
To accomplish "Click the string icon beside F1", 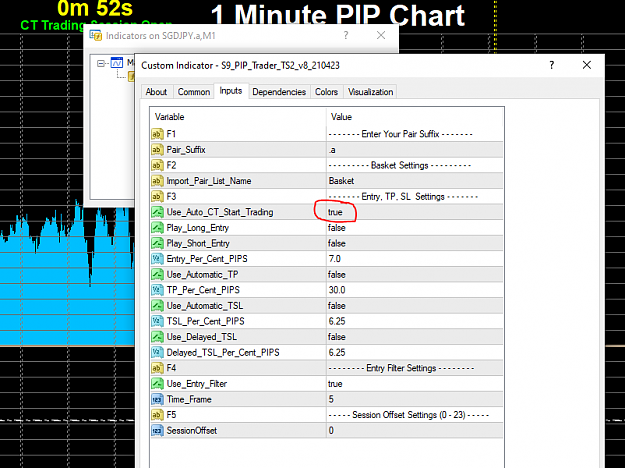I will coord(157,134).
